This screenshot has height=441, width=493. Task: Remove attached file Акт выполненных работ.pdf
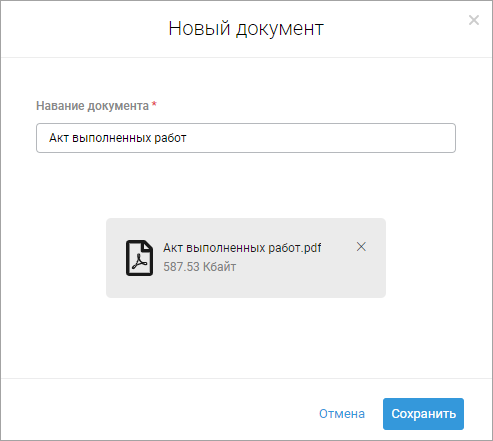click(361, 247)
